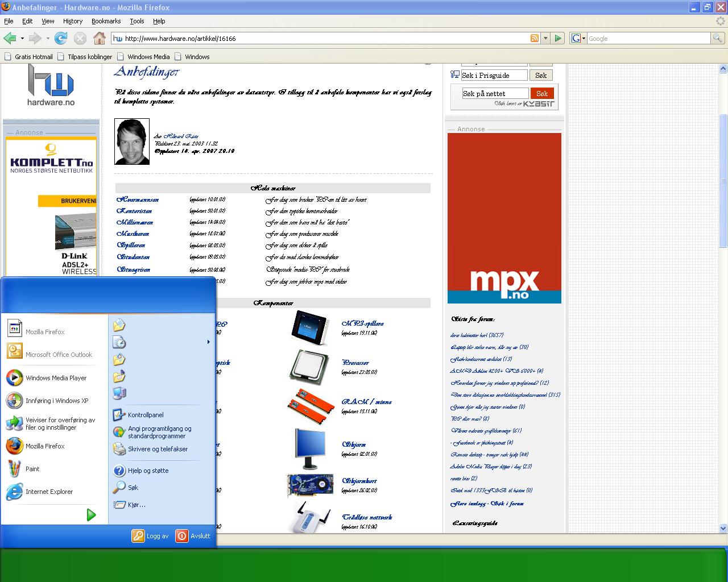Click the red Søk web search button
This screenshot has width=728, height=582.
[542, 93]
